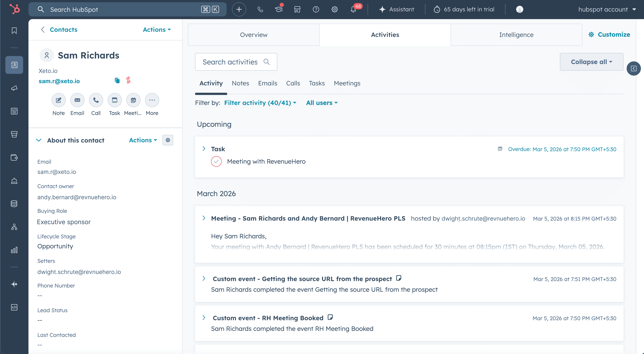Switch to the Notes tab

(x=240, y=83)
